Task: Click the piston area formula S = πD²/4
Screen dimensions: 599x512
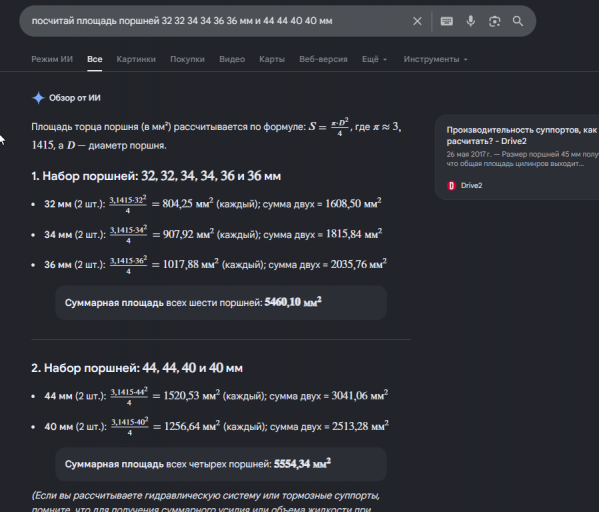Action: coord(329,127)
